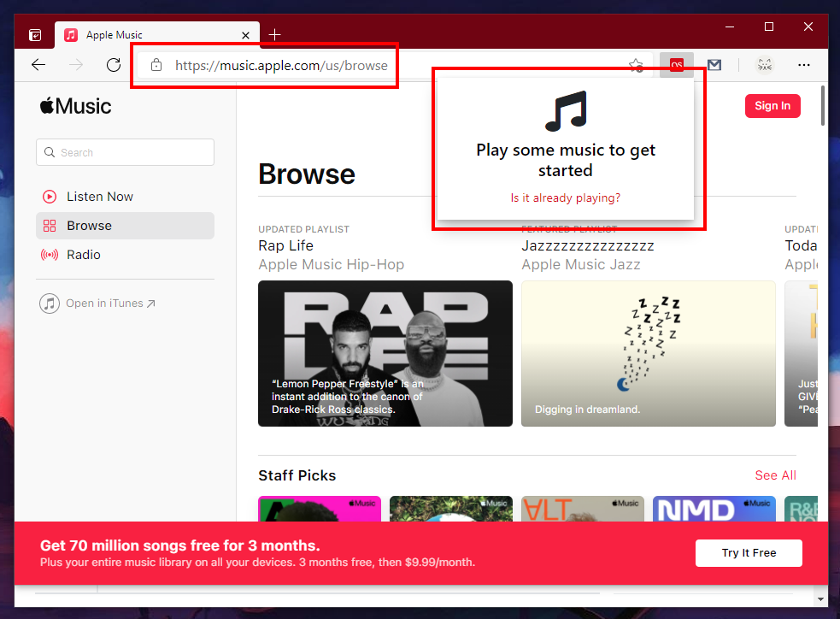Open a new browser tab
The height and width of the screenshot is (619, 840).
click(x=274, y=34)
